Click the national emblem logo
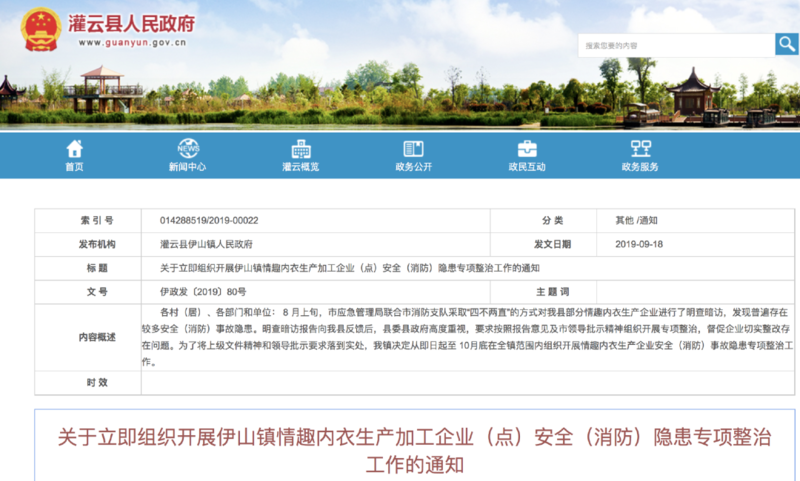Viewport: 800px width, 481px height. [x=41, y=29]
